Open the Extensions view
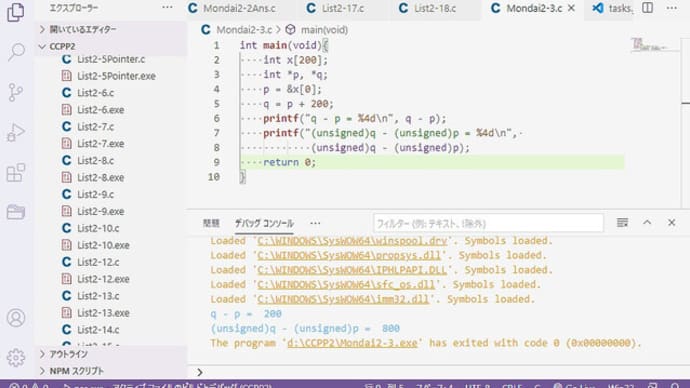This screenshot has width=690, height=388. click(x=16, y=172)
